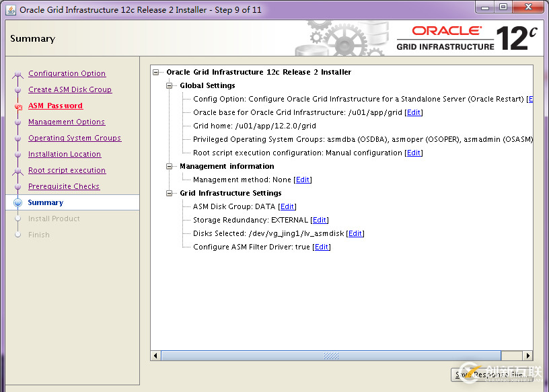The width and height of the screenshot is (549, 392).
Task: Select the Grid Infrastructure Settings label
Action: pos(231,193)
